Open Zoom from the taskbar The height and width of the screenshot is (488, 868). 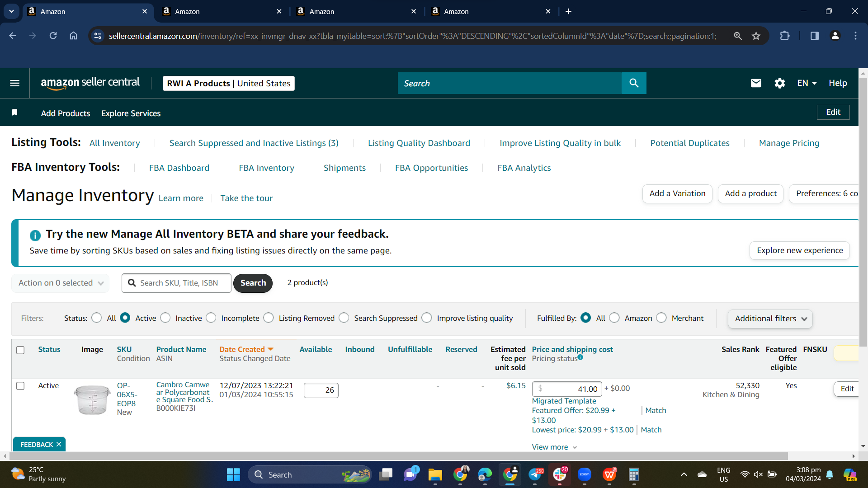[x=585, y=474]
